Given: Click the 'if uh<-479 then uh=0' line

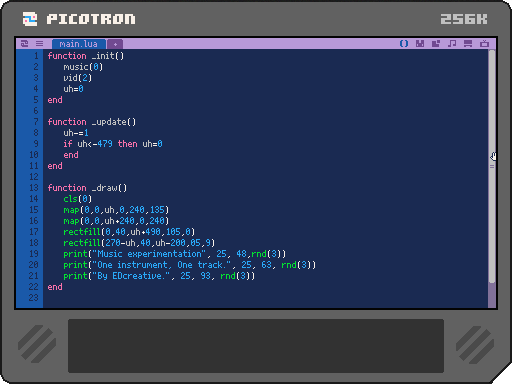Looking at the screenshot, I should [113, 144].
